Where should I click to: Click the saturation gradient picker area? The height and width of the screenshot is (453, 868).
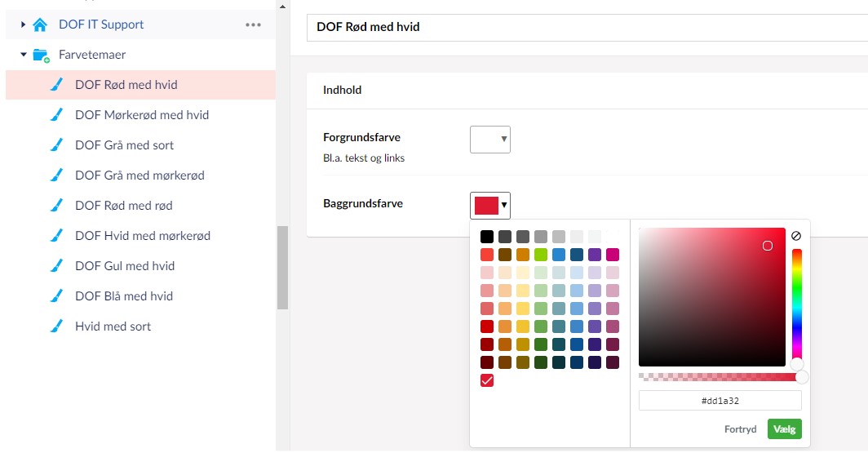pos(712,297)
